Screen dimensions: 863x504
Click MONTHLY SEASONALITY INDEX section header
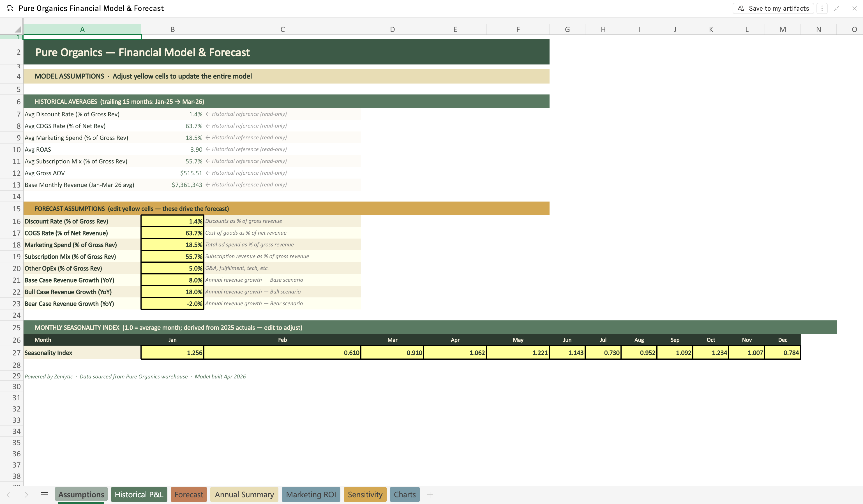click(x=430, y=327)
